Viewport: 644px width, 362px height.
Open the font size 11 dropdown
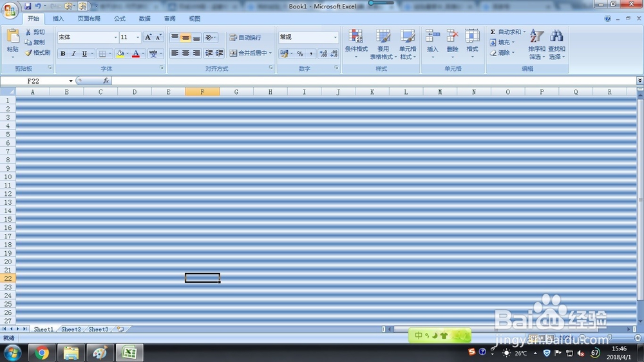[x=138, y=37]
